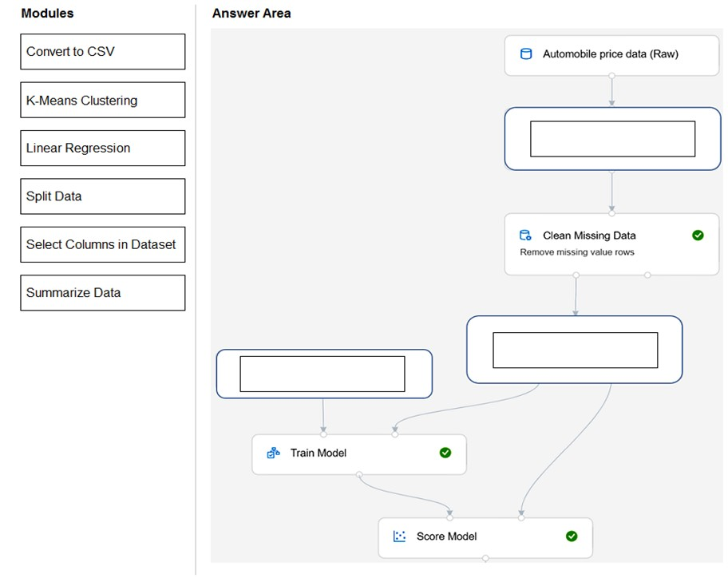Click the Train Model module icon

pos(273,453)
